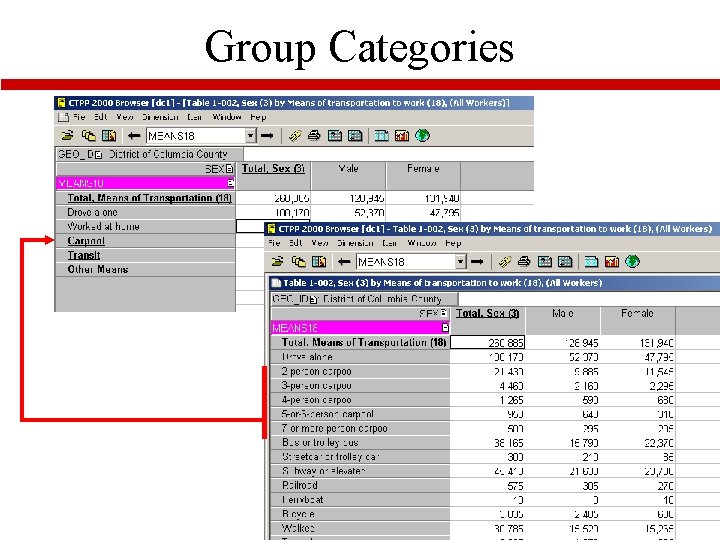The width and height of the screenshot is (720, 540).
Task: Click first table view icon after printer, front window
Action: pyautogui.click(x=545, y=262)
